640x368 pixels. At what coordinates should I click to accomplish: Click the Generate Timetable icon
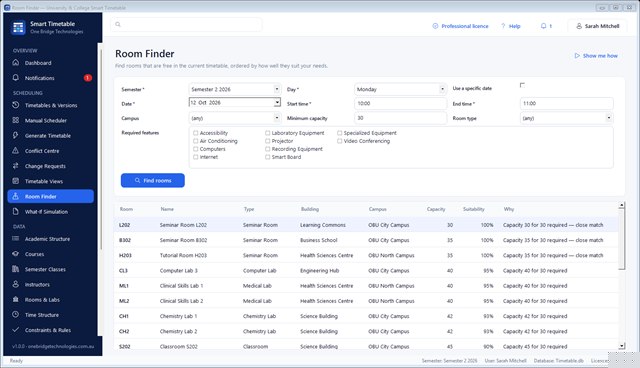point(16,135)
